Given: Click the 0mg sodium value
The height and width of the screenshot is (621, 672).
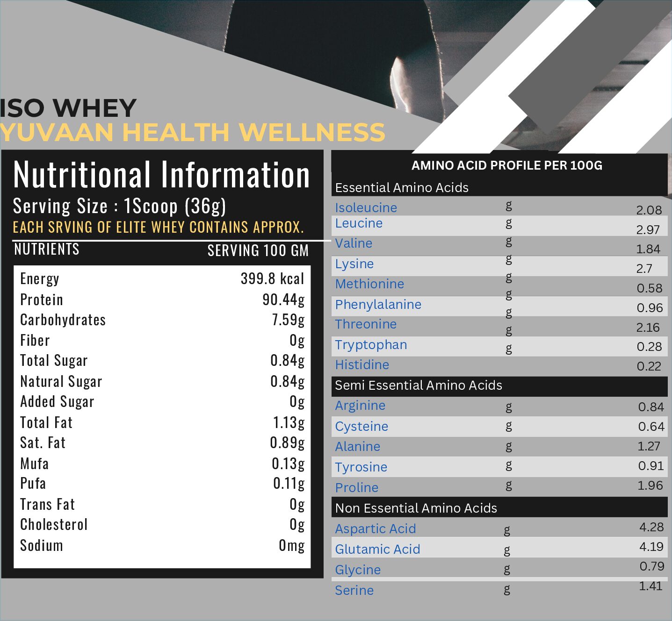Looking at the screenshot, I should click(292, 546).
